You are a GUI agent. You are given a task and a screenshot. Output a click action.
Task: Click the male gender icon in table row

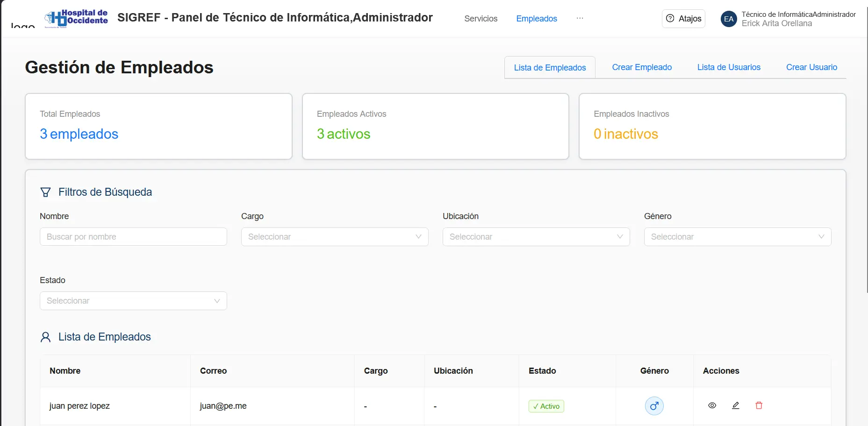coord(654,406)
